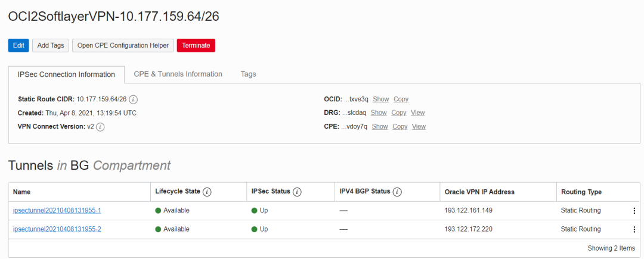The height and width of the screenshot is (259, 644).
Task: Copy the CPE identifier
Action: [x=400, y=127]
